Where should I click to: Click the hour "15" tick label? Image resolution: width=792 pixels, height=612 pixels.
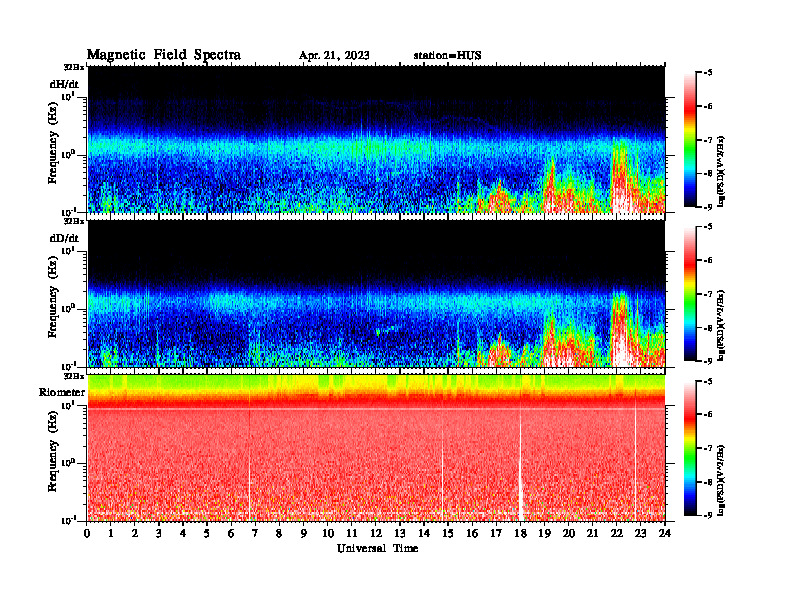[448, 533]
